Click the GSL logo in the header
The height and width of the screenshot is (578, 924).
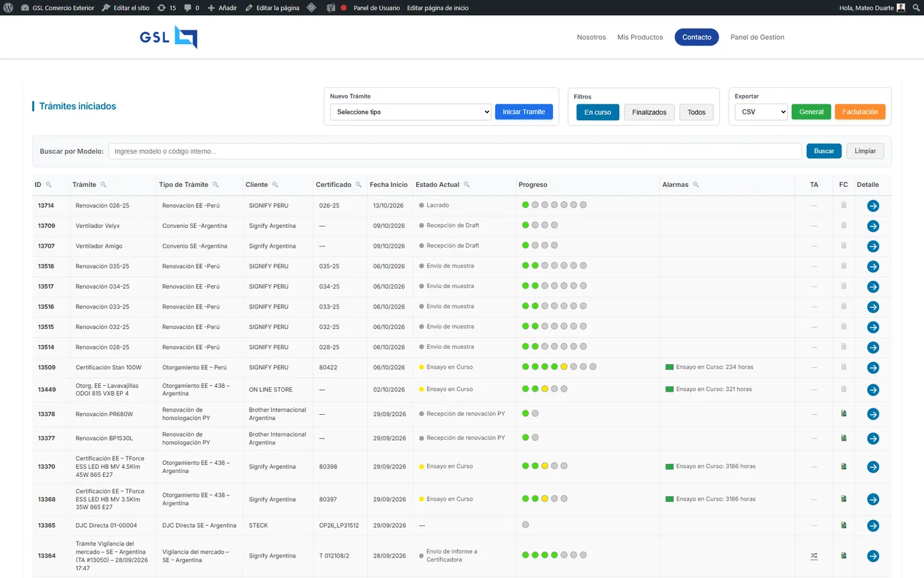(x=168, y=37)
